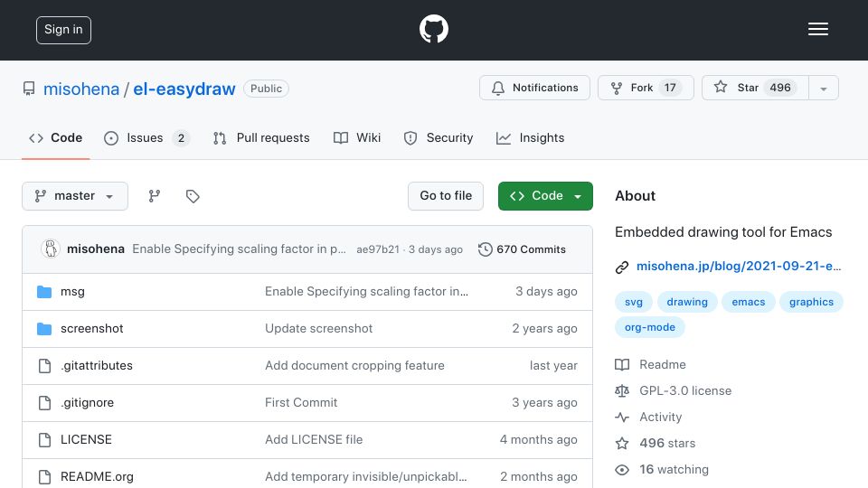Switch to the Issues tab

coord(146,137)
